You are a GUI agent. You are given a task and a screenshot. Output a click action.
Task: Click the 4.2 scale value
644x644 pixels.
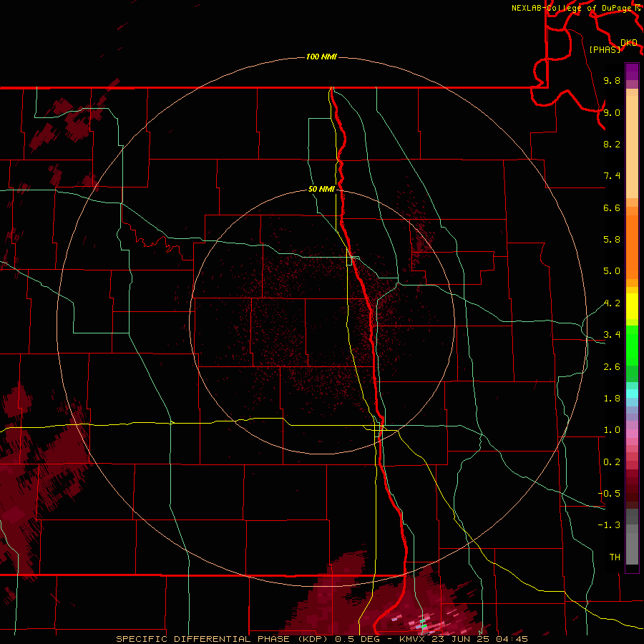(x=612, y=303)
